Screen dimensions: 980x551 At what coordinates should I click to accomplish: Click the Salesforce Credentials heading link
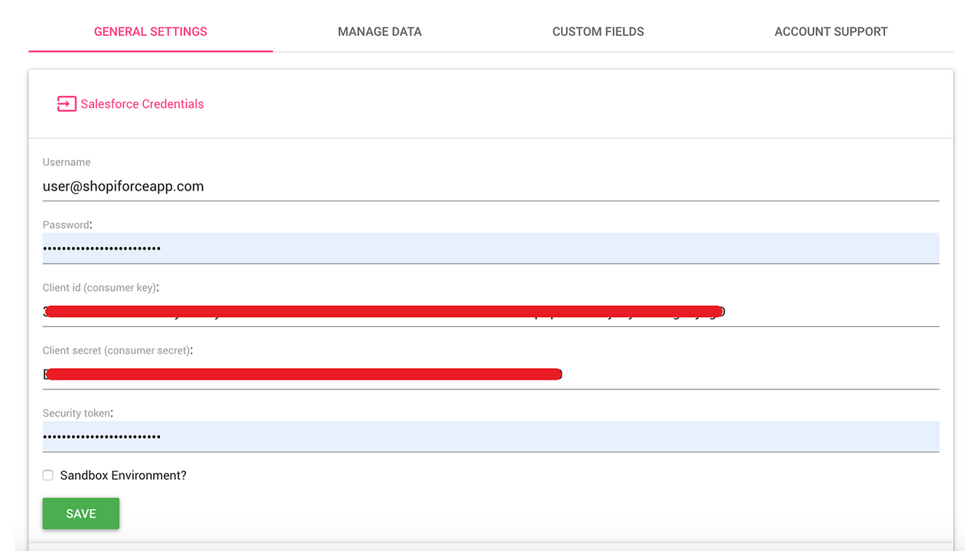pyautogui.click(x=142, y=103)
